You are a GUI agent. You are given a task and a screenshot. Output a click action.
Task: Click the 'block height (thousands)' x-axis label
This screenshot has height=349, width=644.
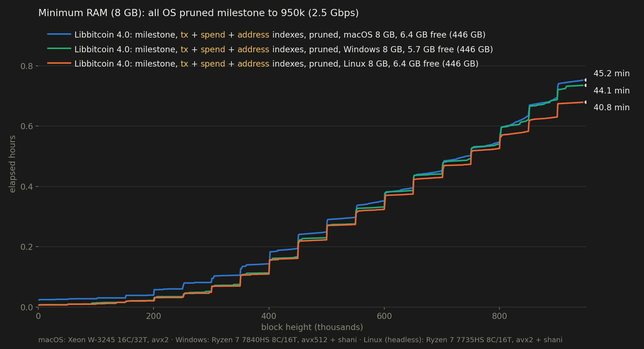(x=312, y=327)
